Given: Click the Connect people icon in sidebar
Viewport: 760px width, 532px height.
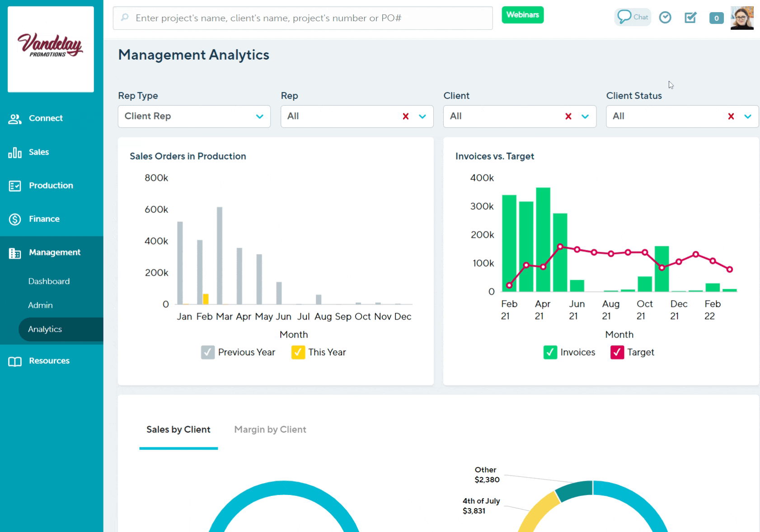Looking at the screenshot, I should point(15,119).
